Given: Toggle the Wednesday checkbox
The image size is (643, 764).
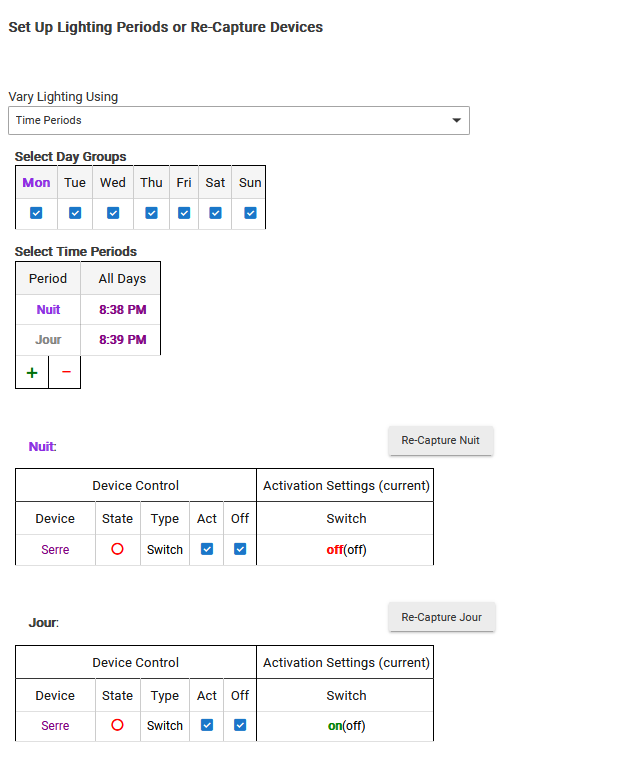Looking at the screenshot, I should pos(113,213).
